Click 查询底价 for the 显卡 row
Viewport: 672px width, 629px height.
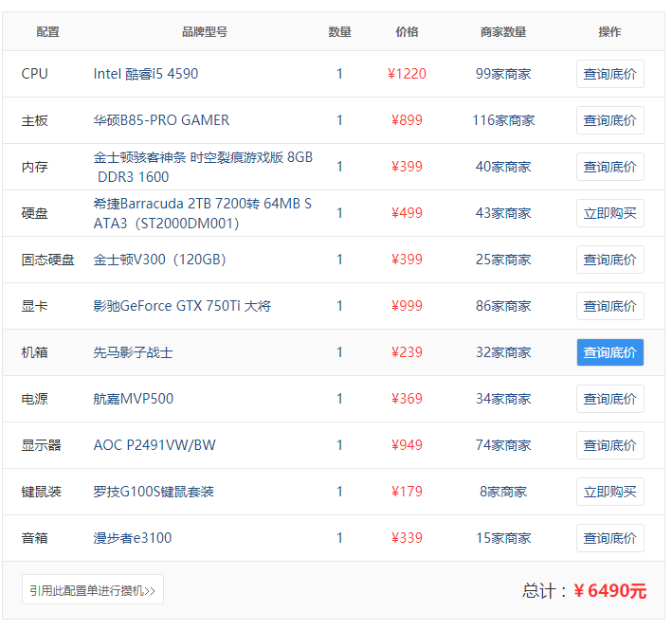609,306
